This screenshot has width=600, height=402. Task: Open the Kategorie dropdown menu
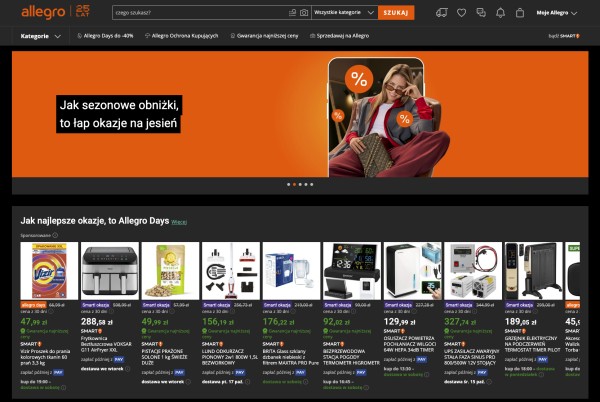tap(40, 35)
